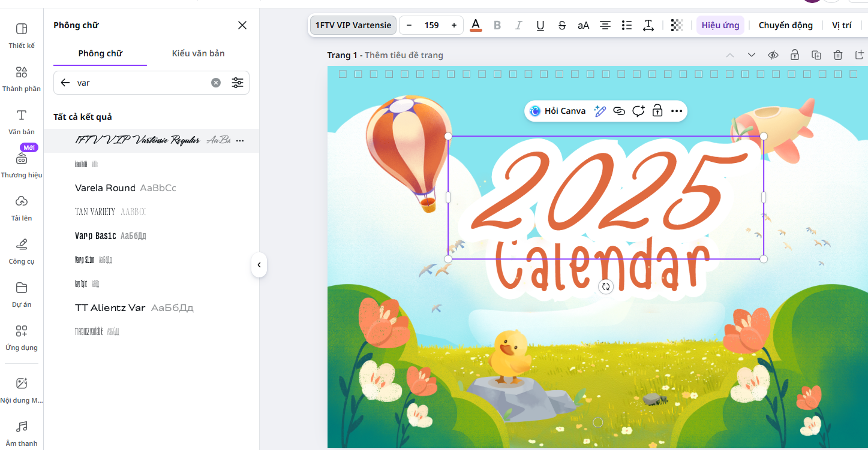Viewport: 868px width, 450px height.
Task: Toggle uppercase aA text
Action: tap(584, 25)
